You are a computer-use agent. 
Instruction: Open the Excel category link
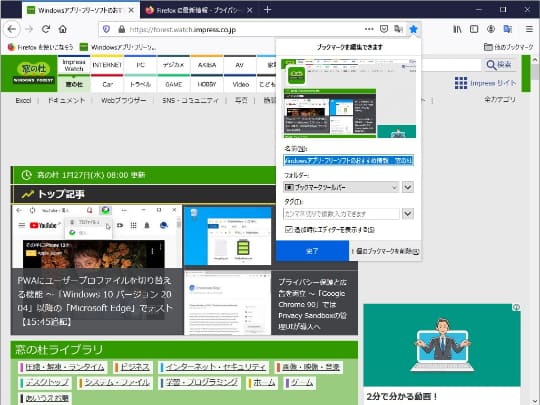[23, 101]
